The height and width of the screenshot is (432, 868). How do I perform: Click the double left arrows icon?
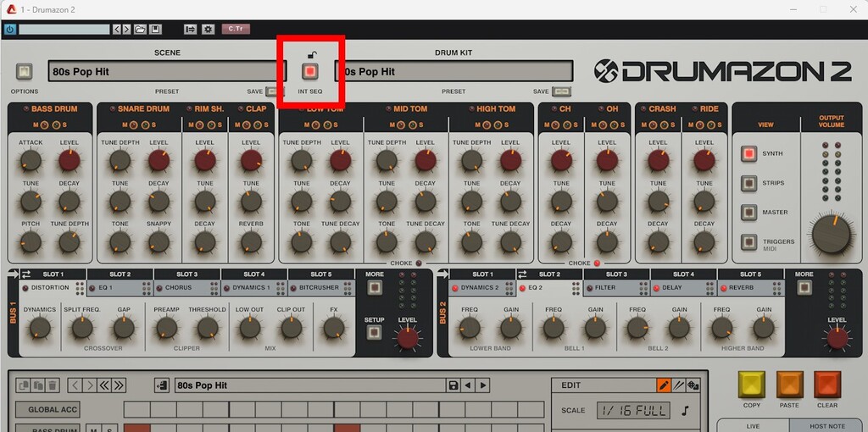104,385
